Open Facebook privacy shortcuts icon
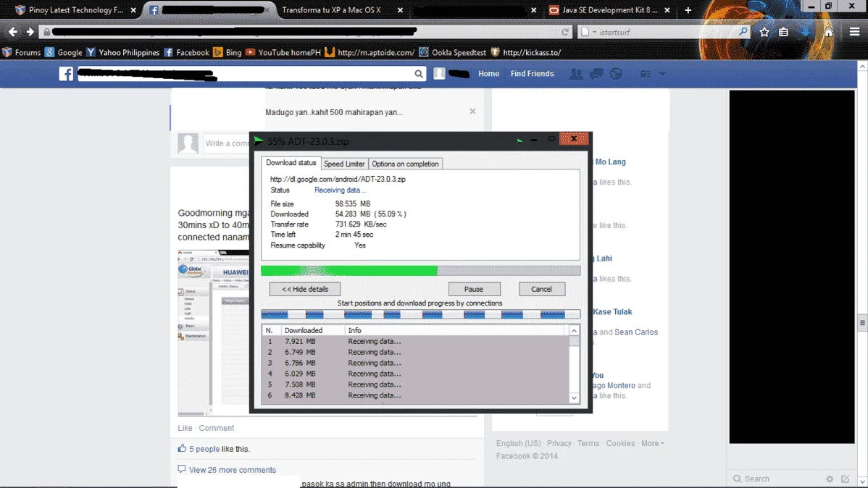The width and height of the screenshot is (868, 488). click(x=646, y=74)
